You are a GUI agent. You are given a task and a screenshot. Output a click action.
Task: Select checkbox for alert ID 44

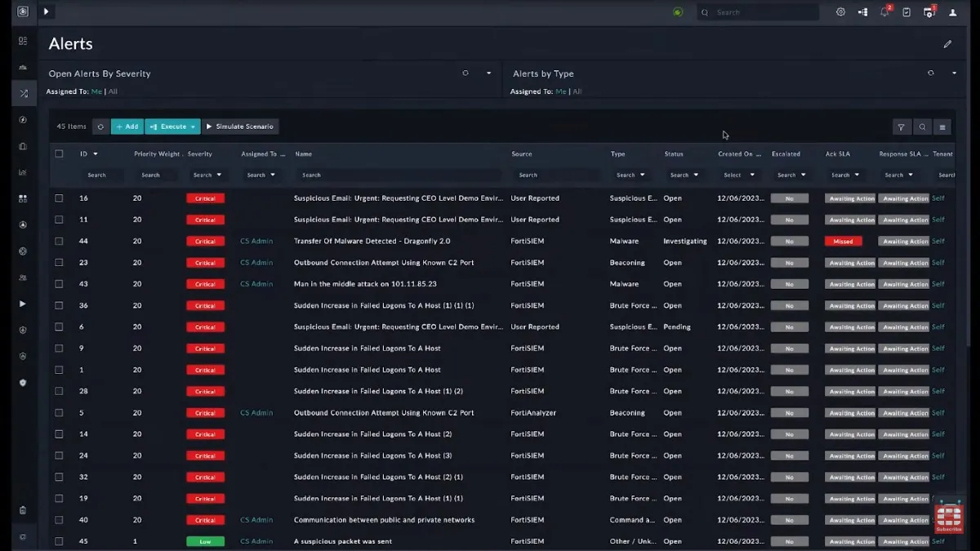59,241
